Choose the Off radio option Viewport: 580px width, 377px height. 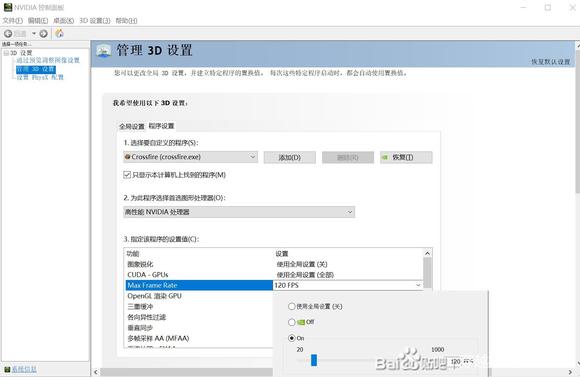coord(291,322)
